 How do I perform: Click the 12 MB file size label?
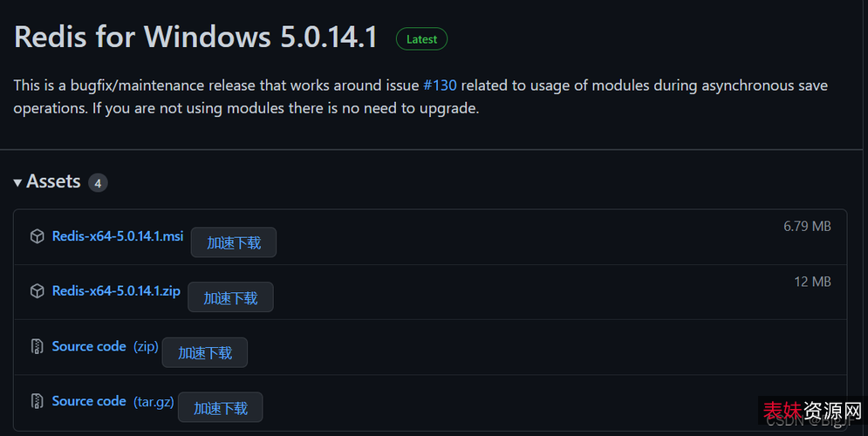pyautogui.click(x=812, y=282)
